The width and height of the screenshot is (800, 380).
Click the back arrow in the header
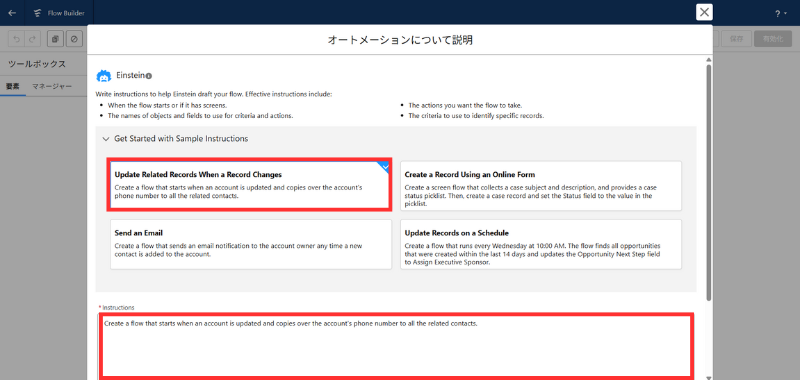12,13
